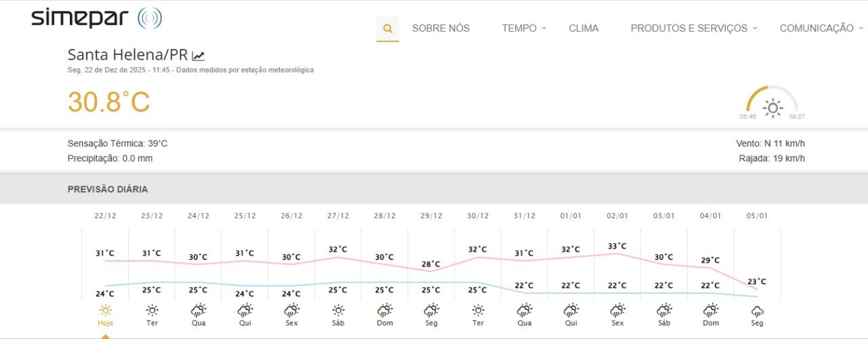
Task: Click the 30.8°C current temperature
Action: coord(108,102)
